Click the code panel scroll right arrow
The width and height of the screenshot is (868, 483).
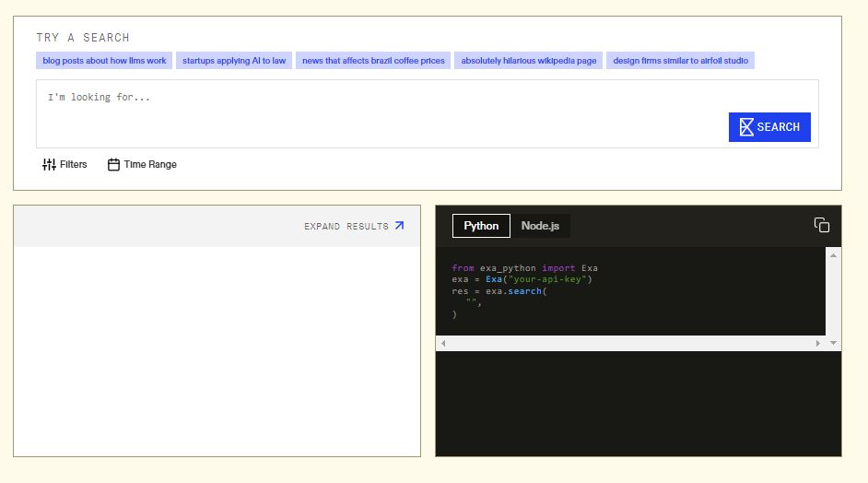point(817,344)
